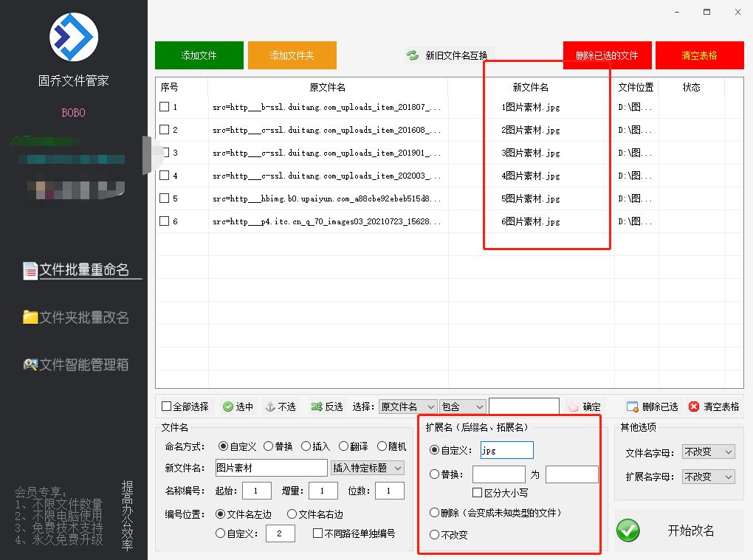Click the icon beside 确定
The height and width of the screenshot is (560, 753).
pyautogui.click(x=573, y=407)
